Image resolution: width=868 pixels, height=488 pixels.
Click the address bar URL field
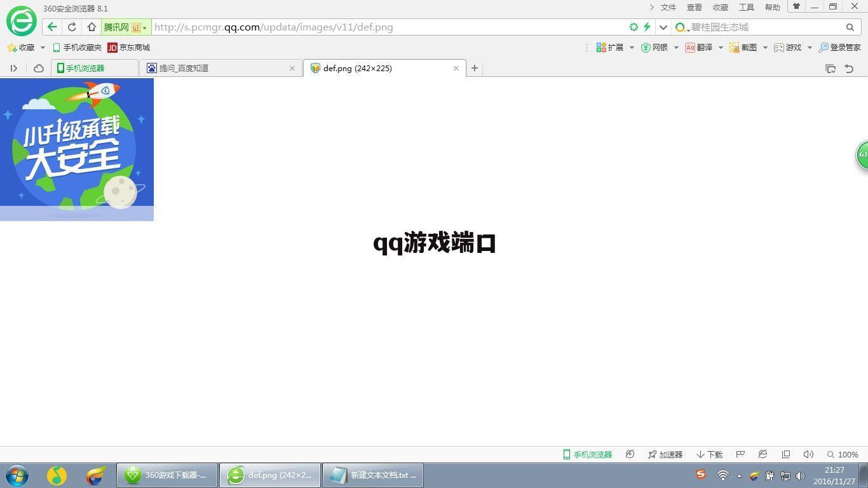388,27
